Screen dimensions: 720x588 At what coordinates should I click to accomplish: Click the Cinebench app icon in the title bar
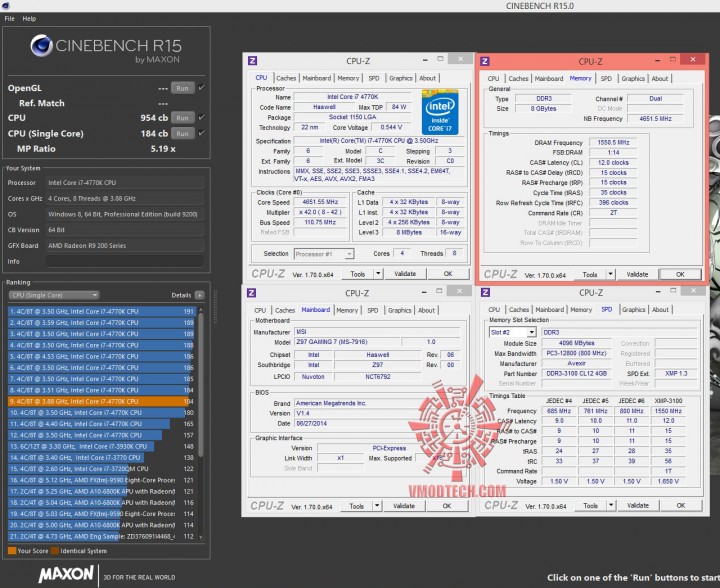click(x=5, y=6)
